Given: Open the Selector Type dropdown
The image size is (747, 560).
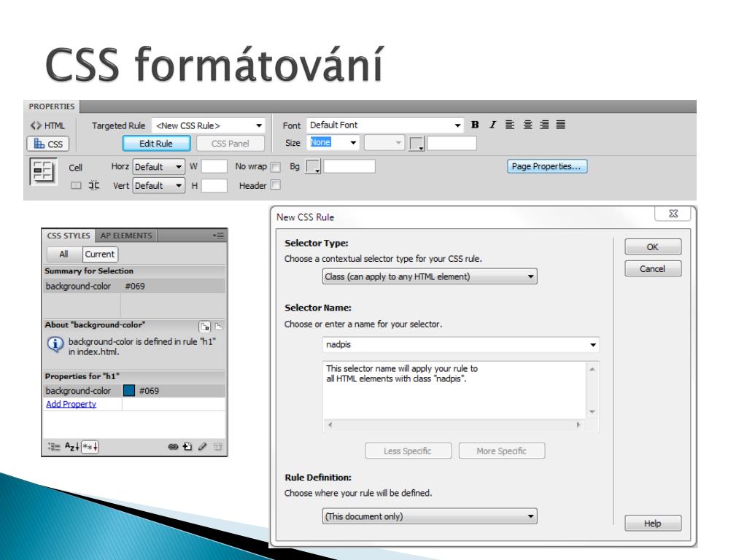Looking at the screenshot, I should click(x=430, y=276).
